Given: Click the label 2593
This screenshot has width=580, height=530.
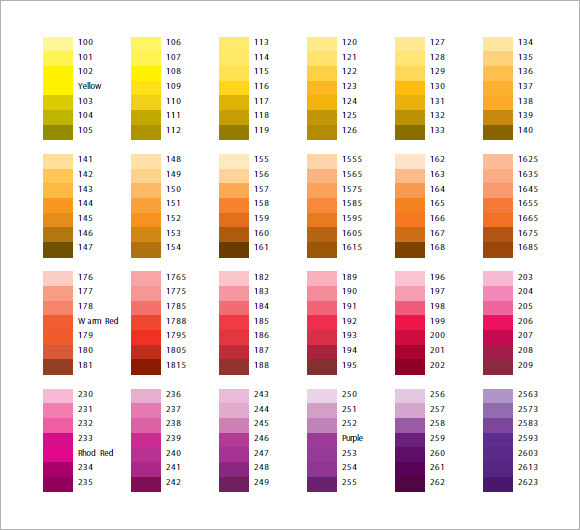Looking at the screenshot, I should (528, 438).
